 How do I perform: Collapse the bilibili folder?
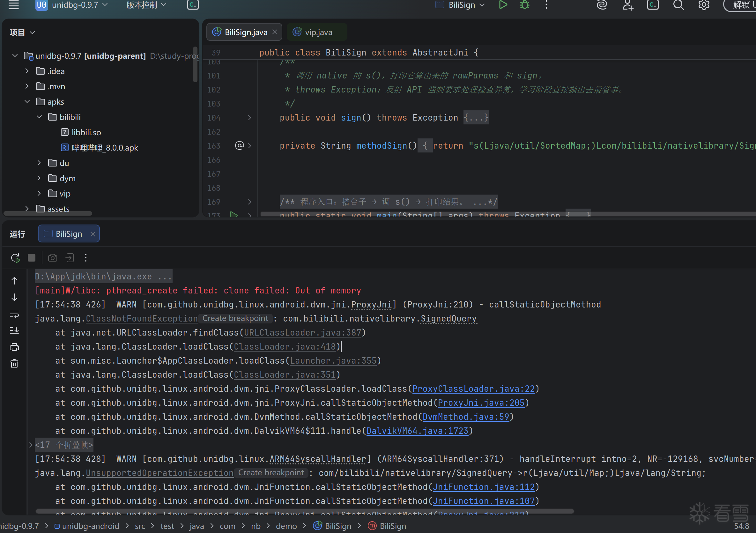[x=39, y=117]
